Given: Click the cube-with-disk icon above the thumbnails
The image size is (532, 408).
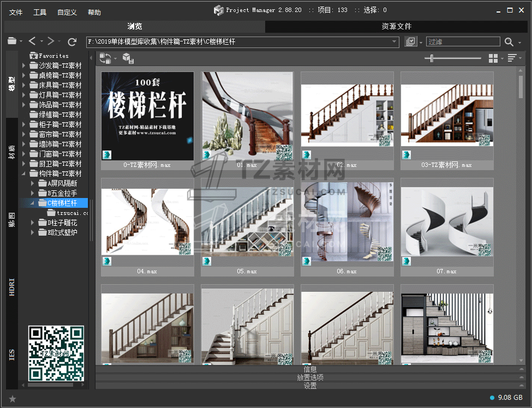Looking at the screenshot, I should point(128,58).
